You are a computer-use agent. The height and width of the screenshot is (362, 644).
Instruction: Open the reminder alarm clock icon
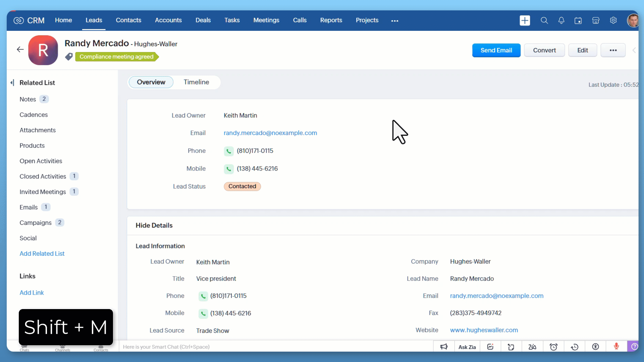pyautogui.click(x=553, y=347)
